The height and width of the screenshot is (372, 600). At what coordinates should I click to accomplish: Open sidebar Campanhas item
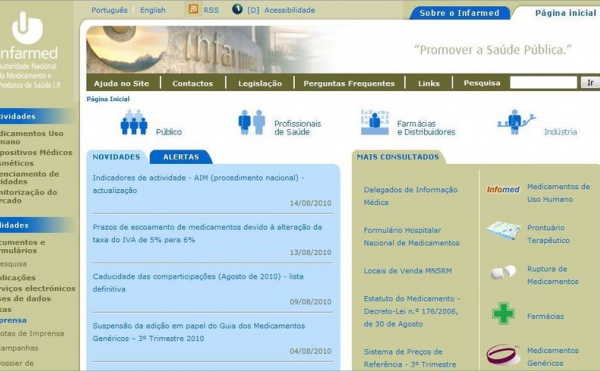[x=19, y=348]
